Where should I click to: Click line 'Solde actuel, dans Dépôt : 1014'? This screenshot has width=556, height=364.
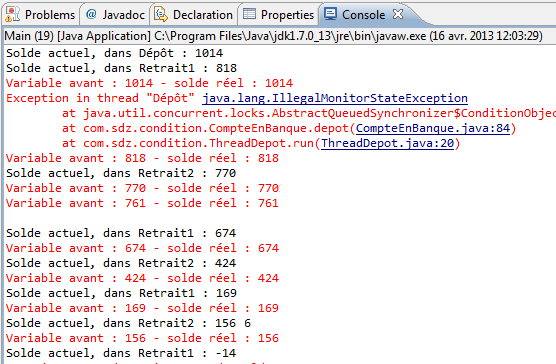pos(115,53)
